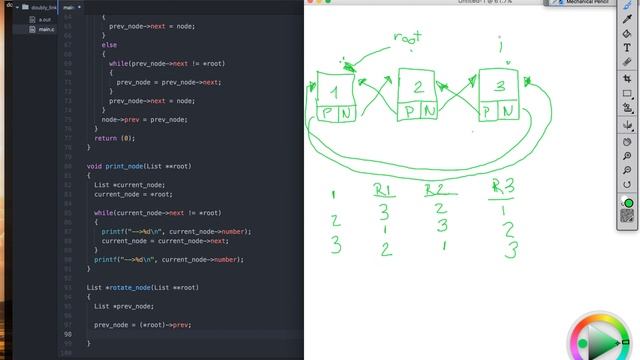Click the rotate canvas arrow icon
Viewport: 640px width, 360px height.
(627, 184)
